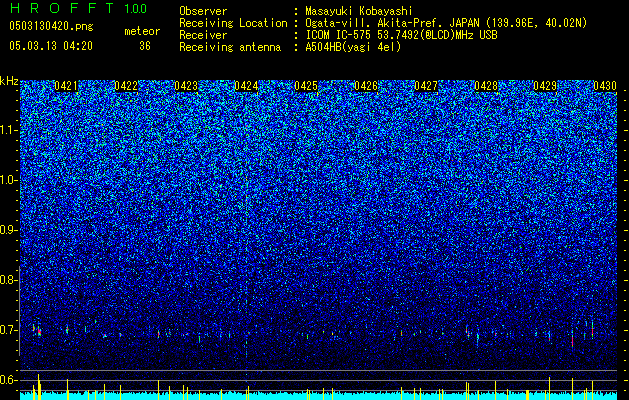Viewport: 629px width, 400px height.
Task: Click the 0426 time marker
Action: tap(366, 86)
